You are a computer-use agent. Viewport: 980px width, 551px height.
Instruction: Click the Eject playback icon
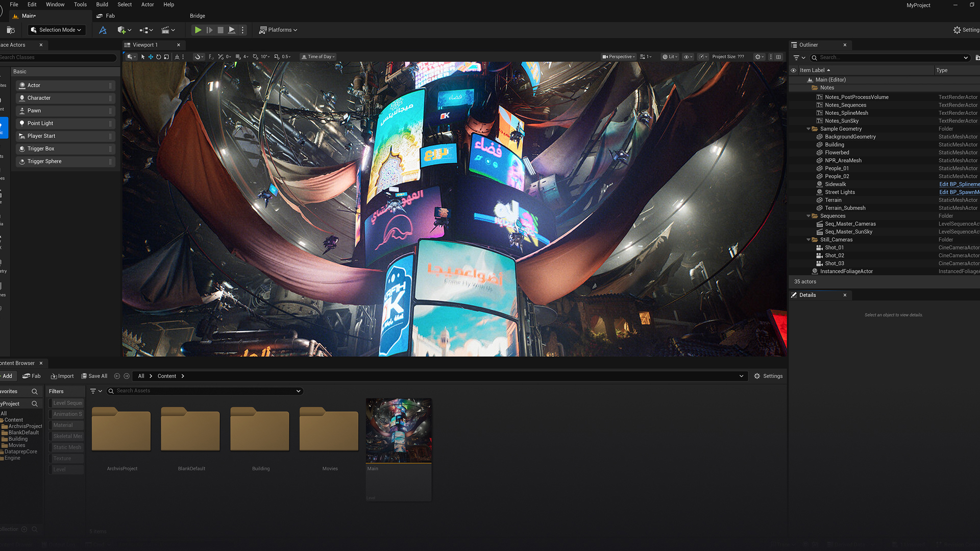pyautogui.click(x=232, y=30)
